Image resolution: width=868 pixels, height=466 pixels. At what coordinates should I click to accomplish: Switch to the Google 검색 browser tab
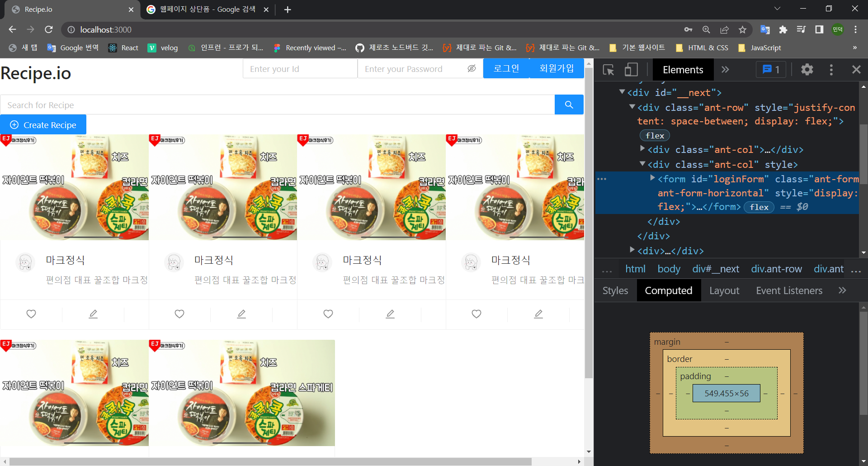pos(208,10)
